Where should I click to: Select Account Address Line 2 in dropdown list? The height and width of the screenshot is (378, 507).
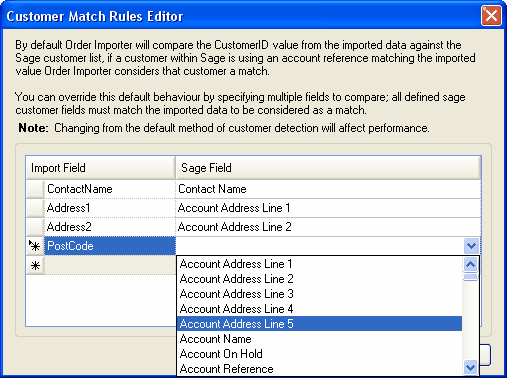tap(319, 279)
